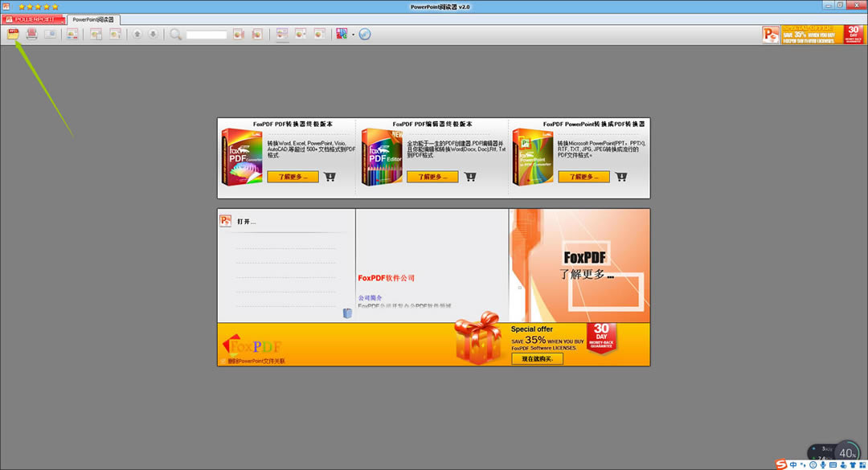This screenshot has width=868, height=470.
Task: Click the open file folder icon
Action: tap(13, 34)
